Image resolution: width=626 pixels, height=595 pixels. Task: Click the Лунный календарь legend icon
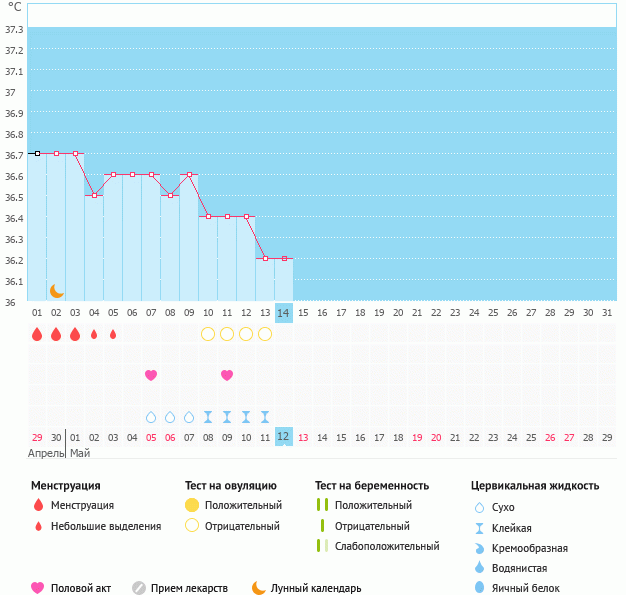tap(259, 588)
